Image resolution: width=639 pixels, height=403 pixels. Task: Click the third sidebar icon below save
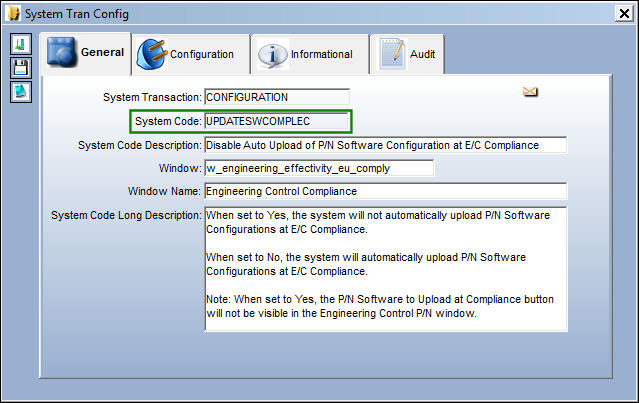(x=21, y=92)
